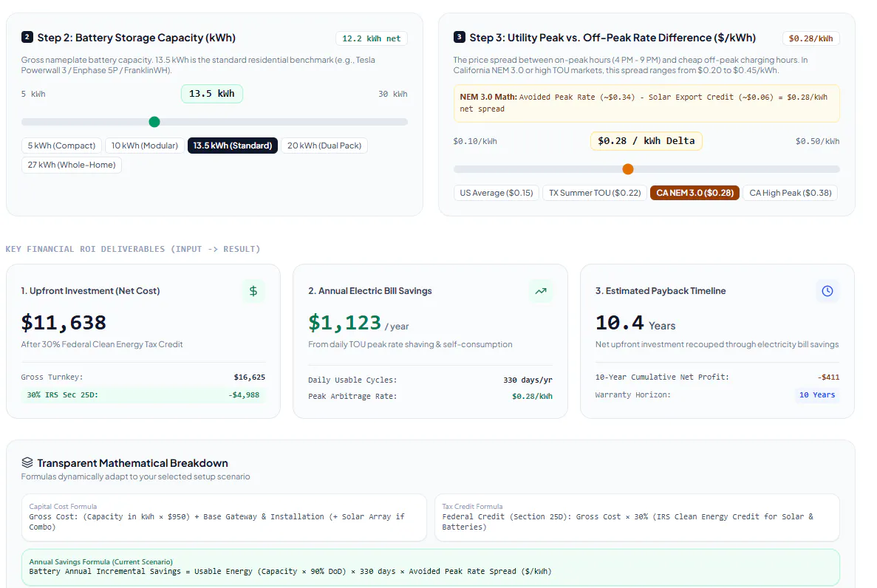Image resolution: width=877 pixels, height=588 pixels.
Task: Click the dollar sign icon on Upfront Investment card
Action: click(x=253, y=291)
